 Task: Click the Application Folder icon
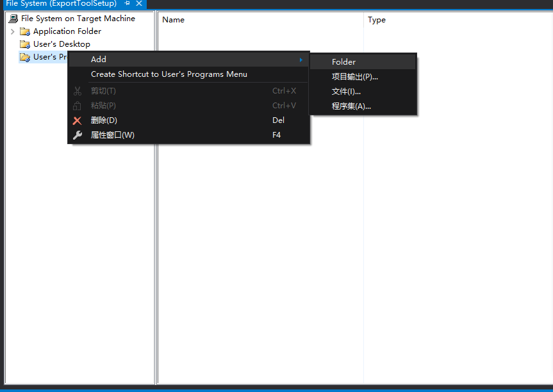point(25,31)
